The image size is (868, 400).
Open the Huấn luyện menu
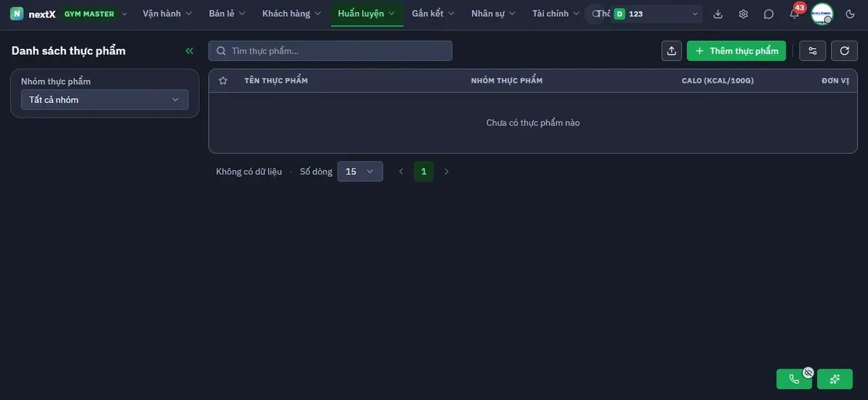(367, 14)
